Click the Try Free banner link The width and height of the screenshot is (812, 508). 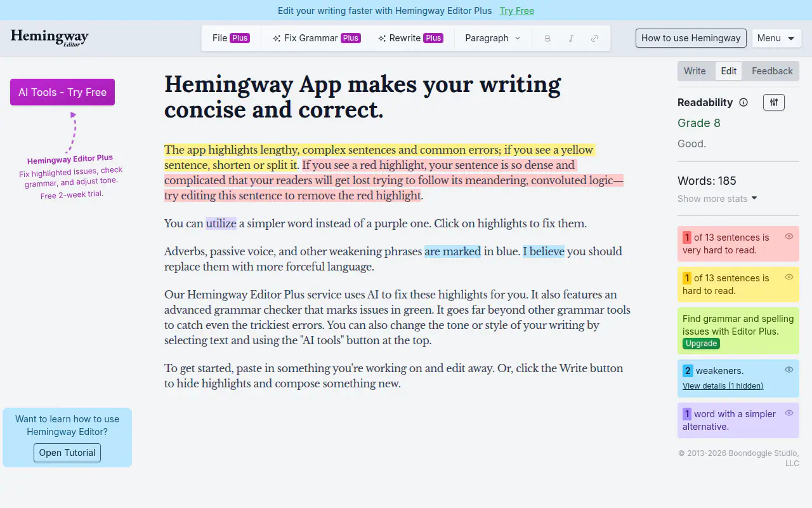516,11
